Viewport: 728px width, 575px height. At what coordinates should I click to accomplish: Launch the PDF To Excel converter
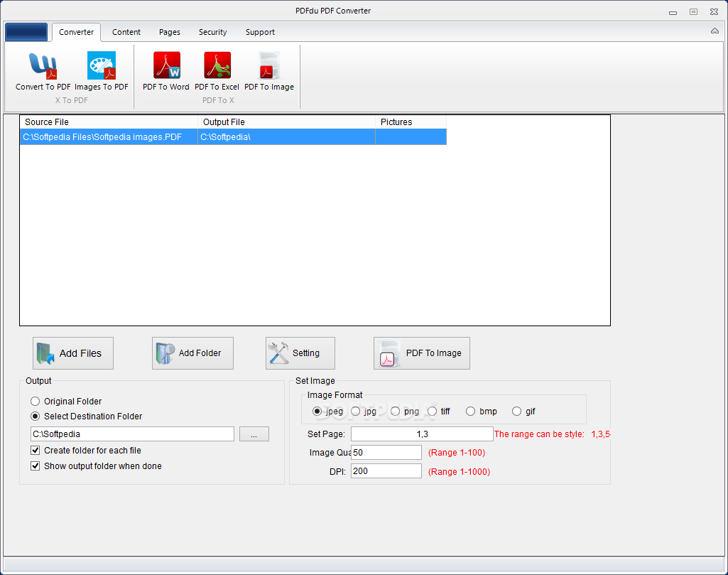(217, 71)
